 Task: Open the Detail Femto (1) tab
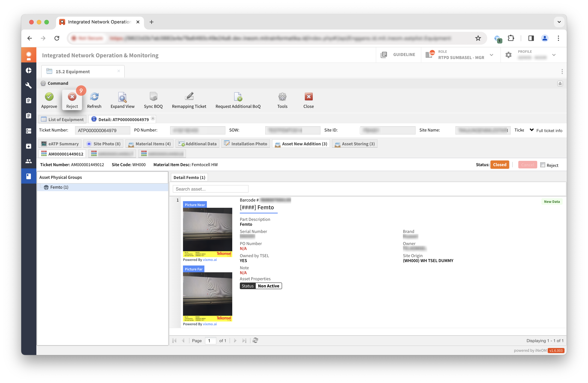(189, 177)
